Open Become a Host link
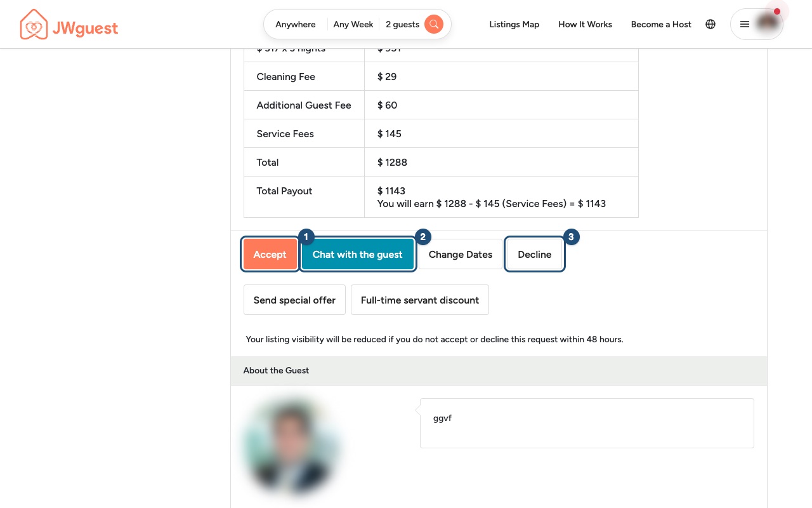 pos(661,24)
